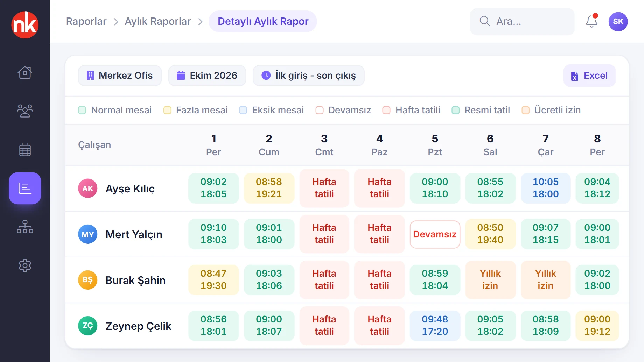Focus the Ara... search field

(522, 22)
